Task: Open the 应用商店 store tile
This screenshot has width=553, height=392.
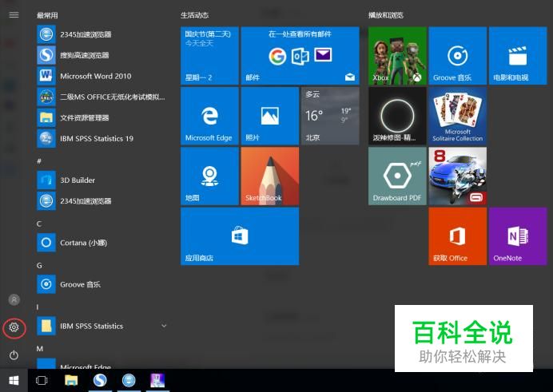Action: click(239, 236)
